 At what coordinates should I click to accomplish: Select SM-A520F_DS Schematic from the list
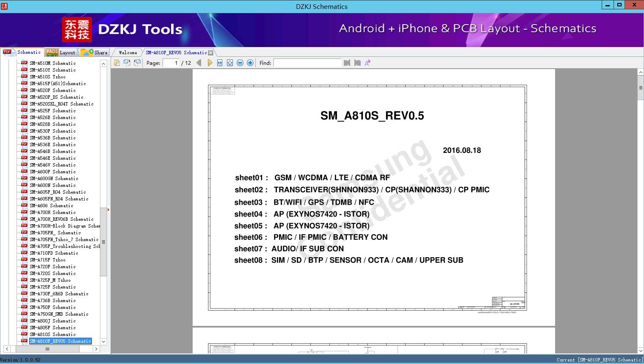tap(56, 97)
